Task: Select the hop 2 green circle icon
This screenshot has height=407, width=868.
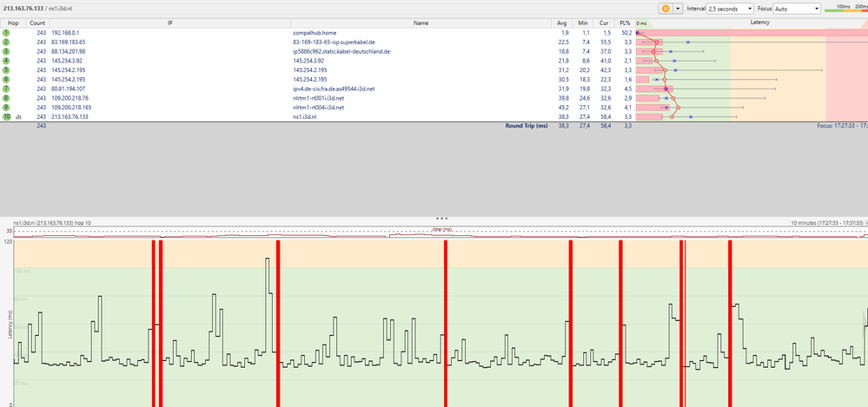Action: (x=6, y=42)
